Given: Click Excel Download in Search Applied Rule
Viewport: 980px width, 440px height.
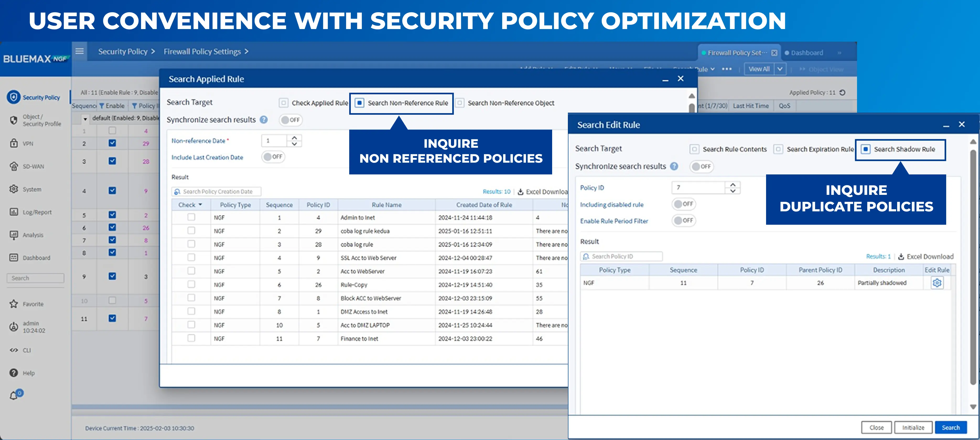Looking at the screenshot, I should click(542, 192).
